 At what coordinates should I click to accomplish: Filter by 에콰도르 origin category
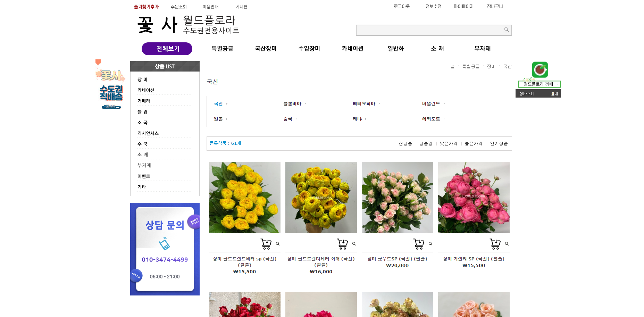click(431, 119)
